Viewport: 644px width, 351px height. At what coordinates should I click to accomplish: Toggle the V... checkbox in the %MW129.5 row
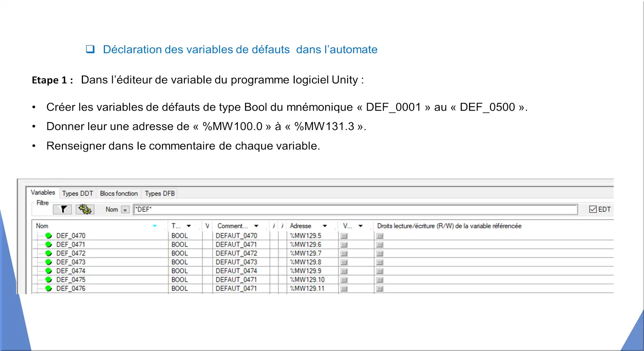(344, 236)
